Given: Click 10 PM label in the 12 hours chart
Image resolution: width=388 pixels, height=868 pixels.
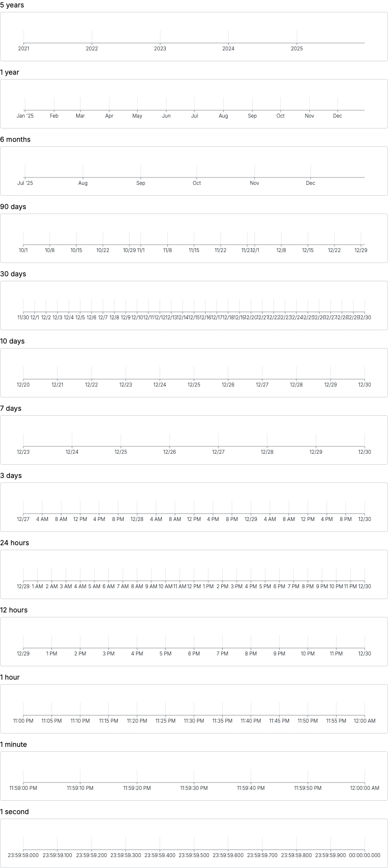Looking at the screenshot, I should coord(308,653).
